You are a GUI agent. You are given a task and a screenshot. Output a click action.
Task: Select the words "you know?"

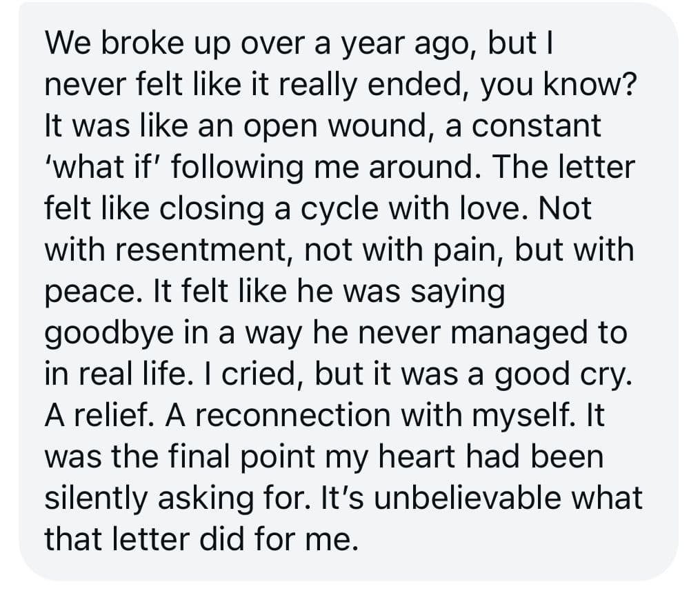pos(557,86)
